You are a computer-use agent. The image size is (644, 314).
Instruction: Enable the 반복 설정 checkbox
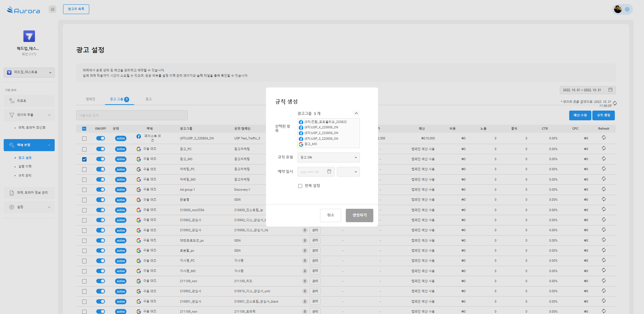click(x=300, y=186)
